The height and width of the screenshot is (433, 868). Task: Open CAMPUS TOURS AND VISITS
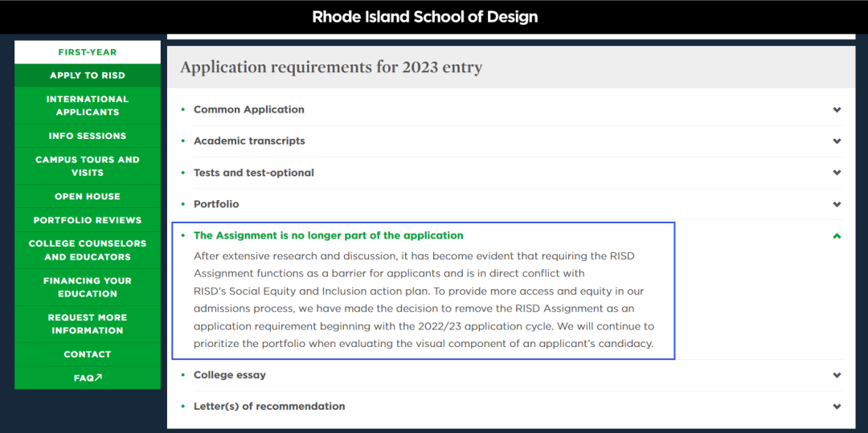(88, 166)
